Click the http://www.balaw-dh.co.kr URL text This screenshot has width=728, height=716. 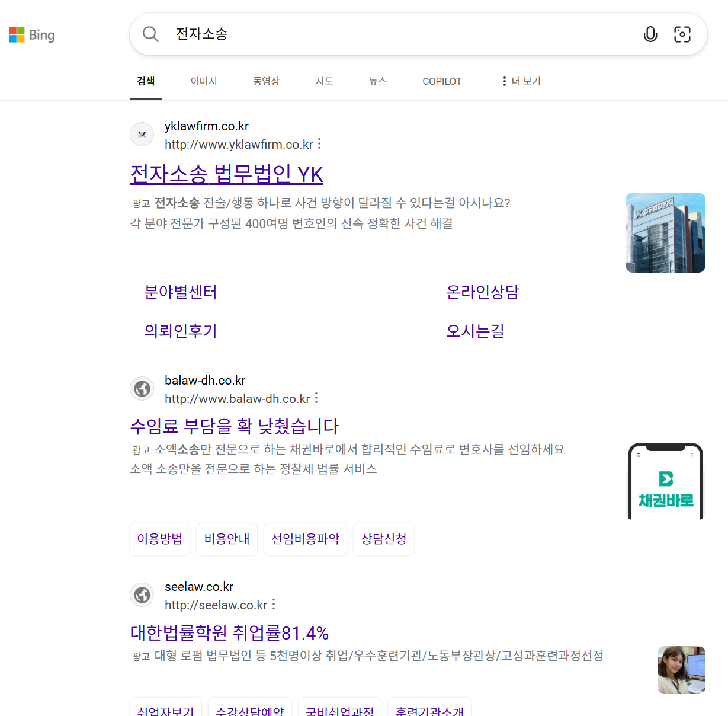pyautogui.click(x=238, y=399)
